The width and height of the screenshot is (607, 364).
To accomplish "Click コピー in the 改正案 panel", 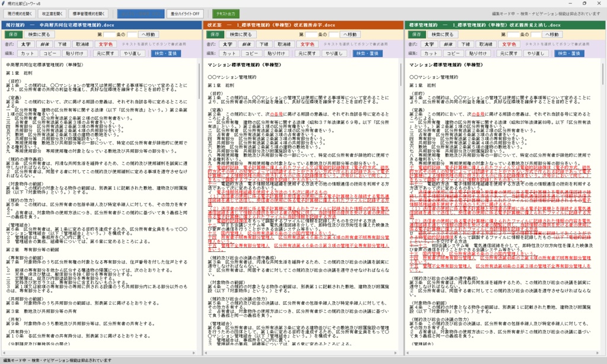I will 251,53.
